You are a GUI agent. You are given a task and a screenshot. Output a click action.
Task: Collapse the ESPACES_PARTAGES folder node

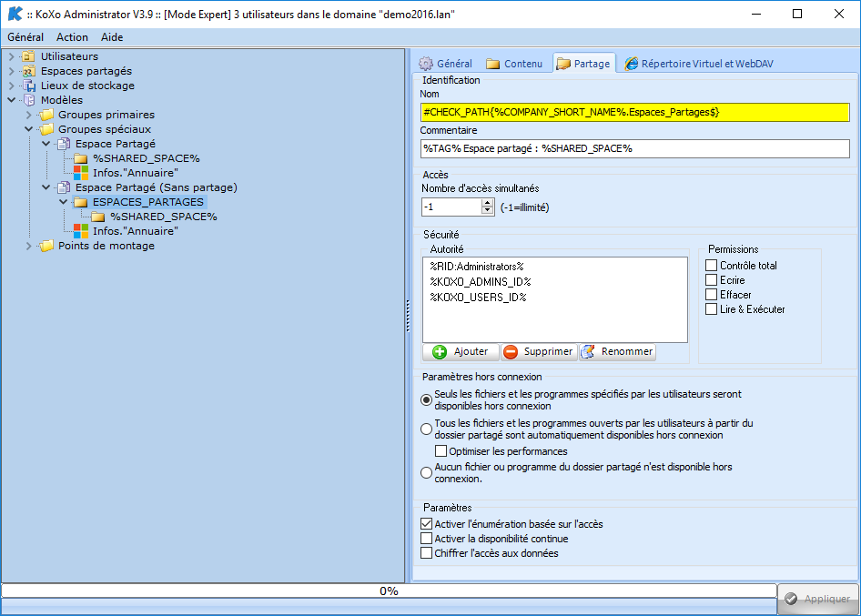(64, 202)
